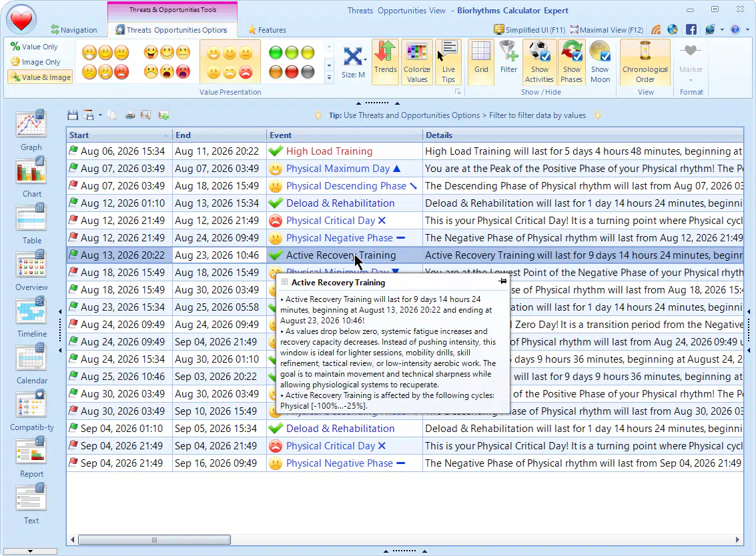The height and width of the screenshot is (556, 756).
Task: Expand the smiley gallery more arrow
Action: (x=330, y=77)
